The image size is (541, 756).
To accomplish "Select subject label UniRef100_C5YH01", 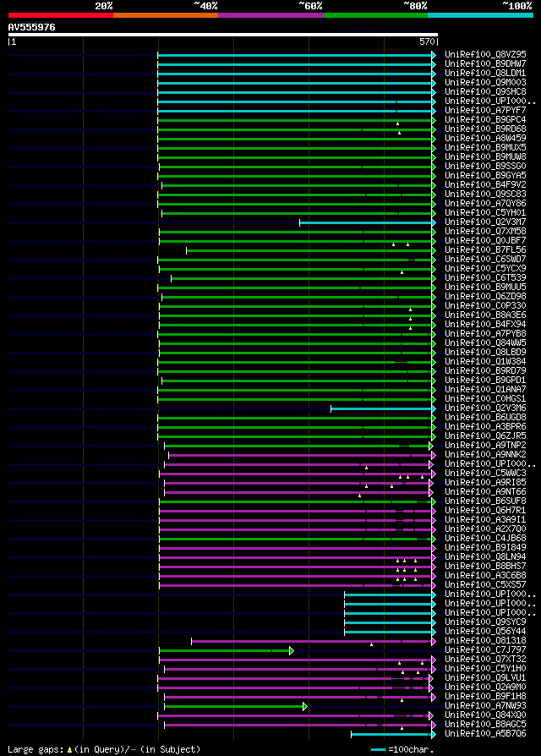I will click(485, 212).
